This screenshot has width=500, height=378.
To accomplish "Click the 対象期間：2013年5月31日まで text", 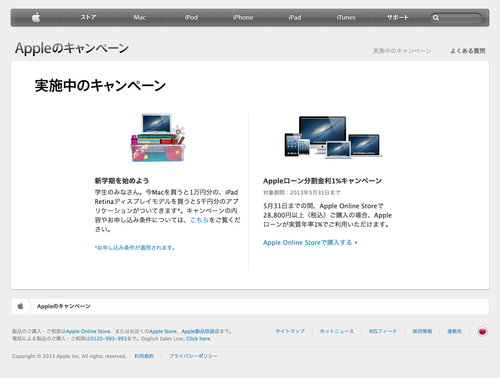I will [x=302, y=193].
